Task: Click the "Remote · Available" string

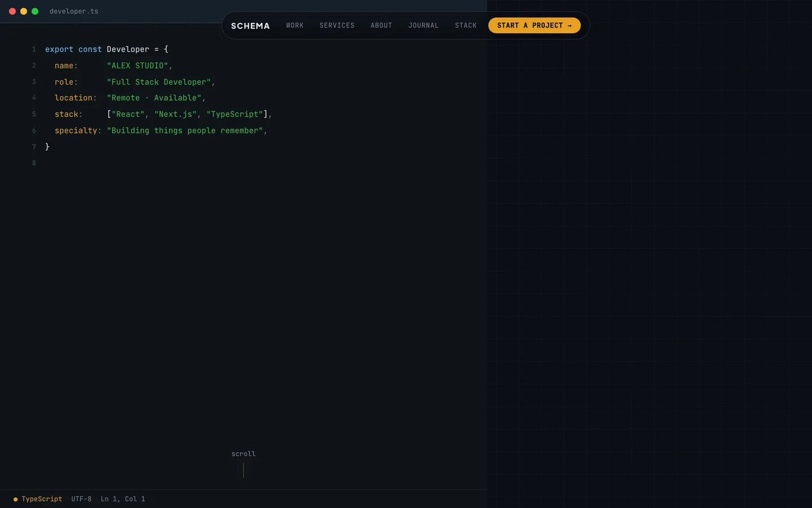Action: 154,98
